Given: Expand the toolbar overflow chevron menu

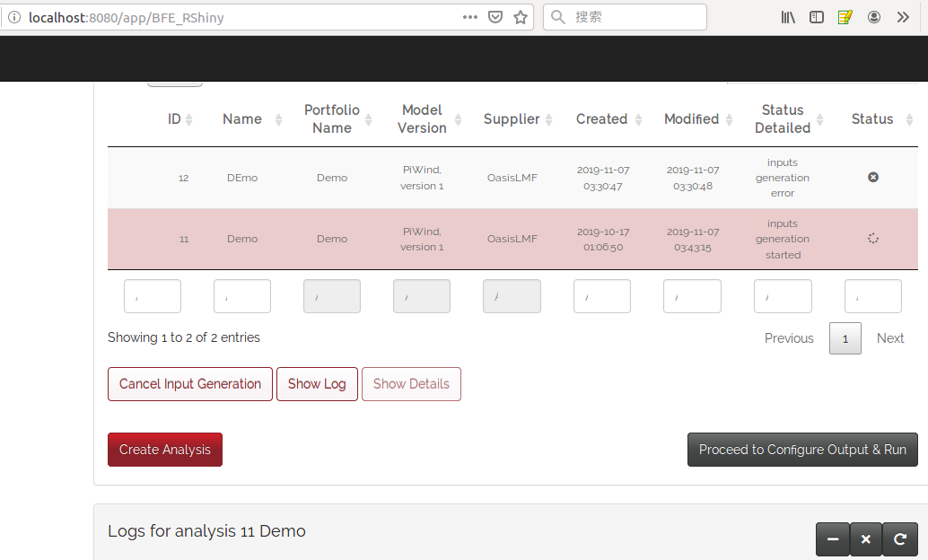Looking at the screenshot, I should 903,16.
